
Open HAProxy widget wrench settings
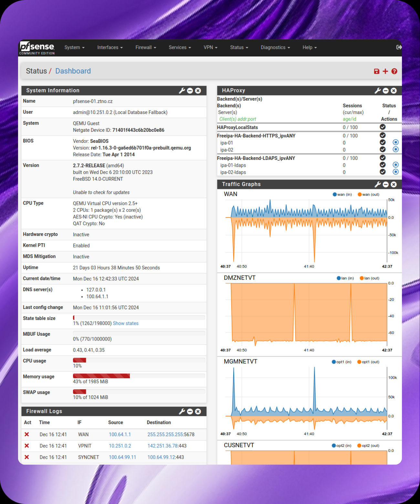[378, 91]
